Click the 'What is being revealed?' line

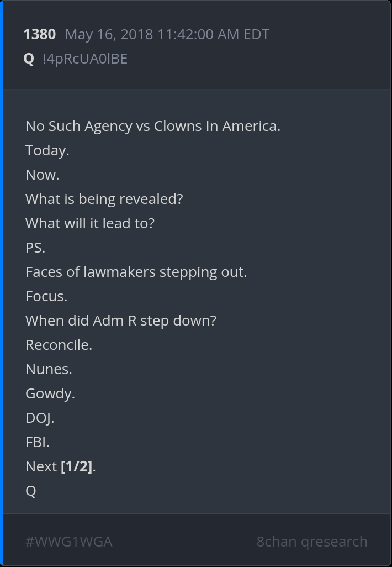104,199
